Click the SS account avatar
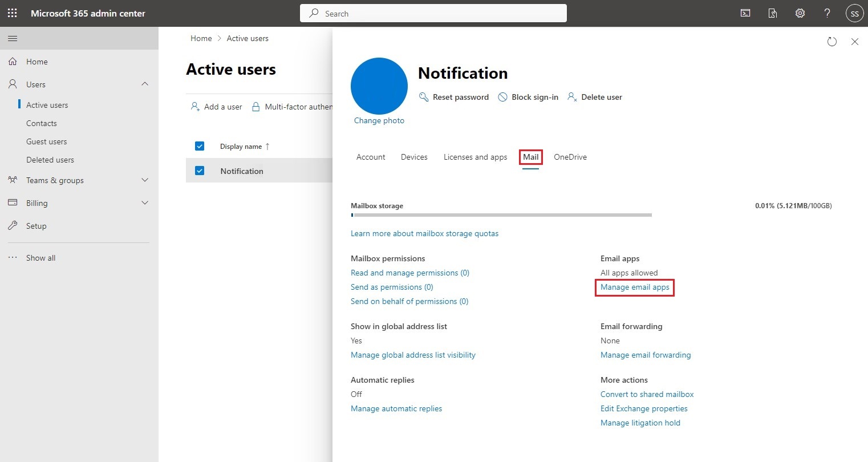Screen dimensions: 868x462 pyautogui.click(x=854, y=13)
